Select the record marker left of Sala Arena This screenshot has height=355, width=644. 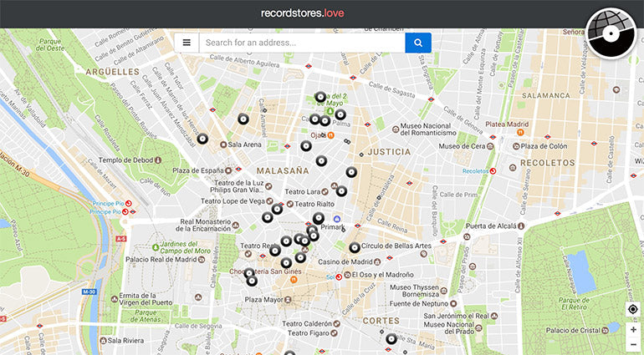point(202,139)
